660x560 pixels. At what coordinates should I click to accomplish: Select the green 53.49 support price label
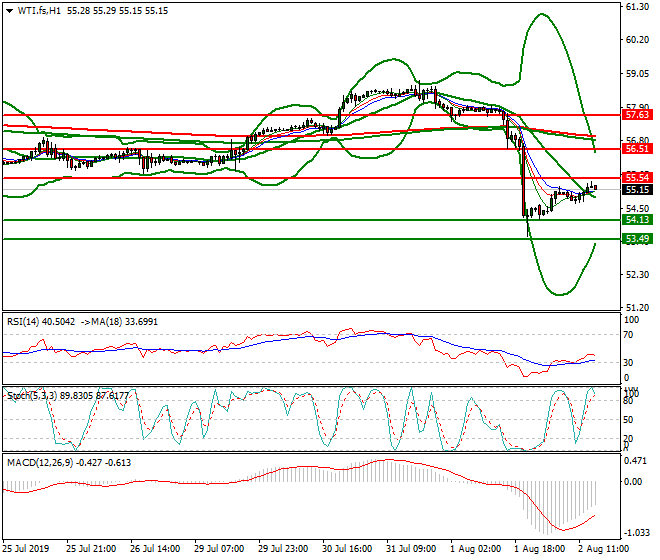click(x=637, y=239)
